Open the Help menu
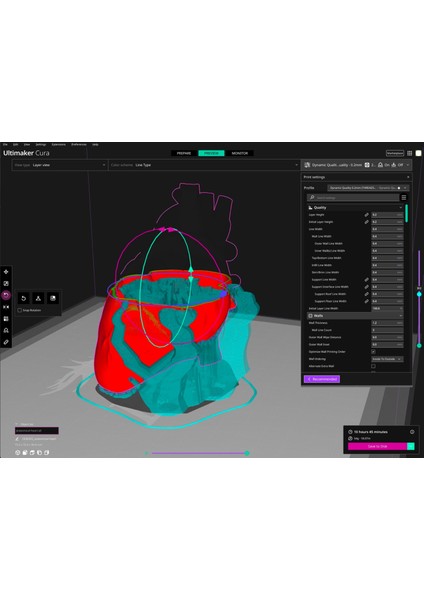The width and height of the screenshot is (424, 600). coord(95,145)
